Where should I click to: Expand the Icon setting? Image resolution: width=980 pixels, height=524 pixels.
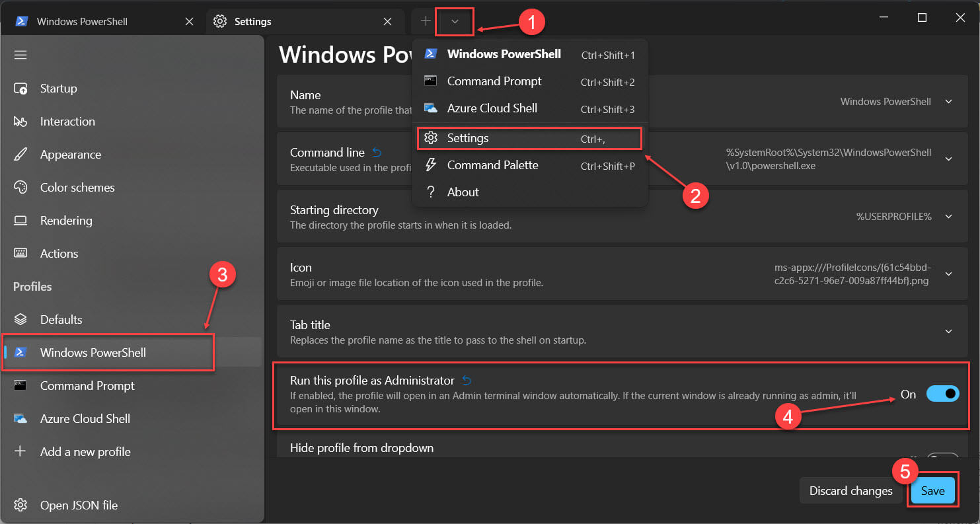[949, 274]
